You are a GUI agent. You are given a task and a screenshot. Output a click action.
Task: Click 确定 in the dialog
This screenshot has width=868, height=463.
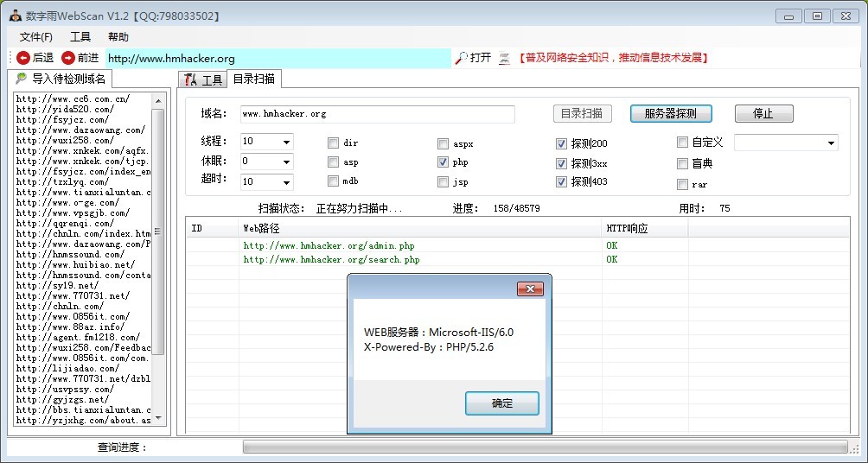tap(502, 403)
